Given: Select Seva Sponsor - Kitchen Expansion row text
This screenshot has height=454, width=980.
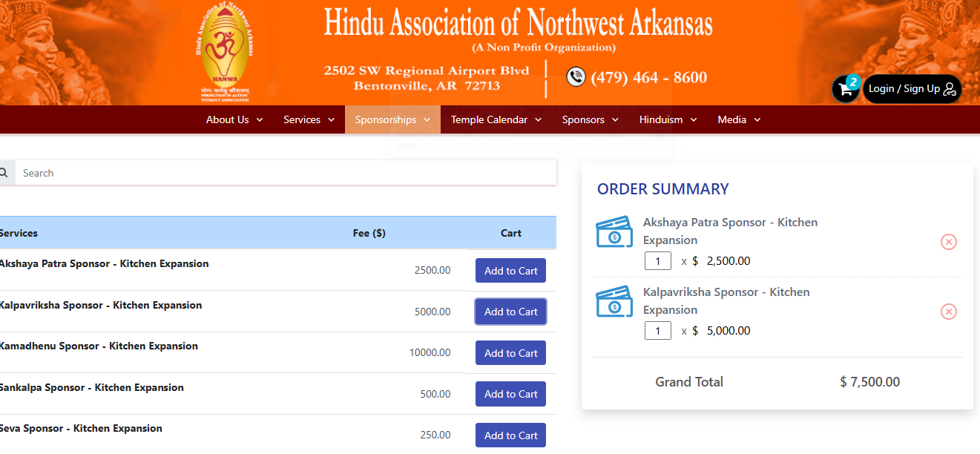Looking at the screenshot, I should coord(81,428).
